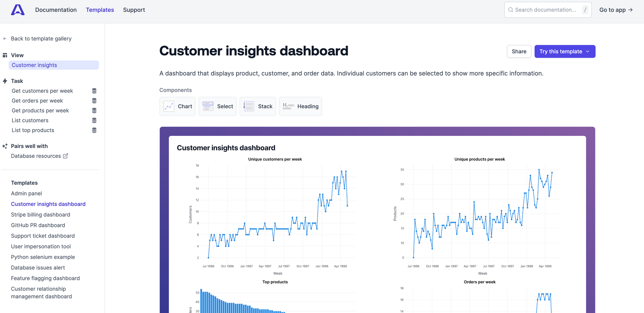Click the back arrow beside template gallery
The height and width of the screenshot is (313, 644).
point(5,39)
